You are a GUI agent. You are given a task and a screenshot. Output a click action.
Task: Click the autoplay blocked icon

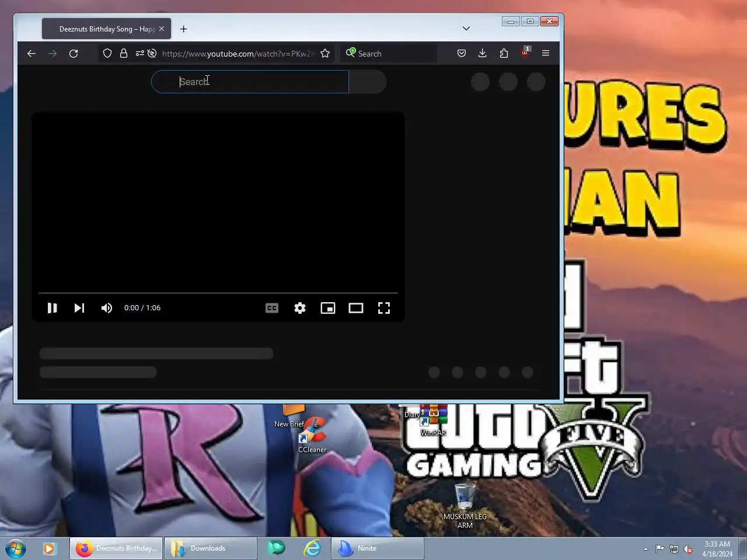[x=152, y=53]
